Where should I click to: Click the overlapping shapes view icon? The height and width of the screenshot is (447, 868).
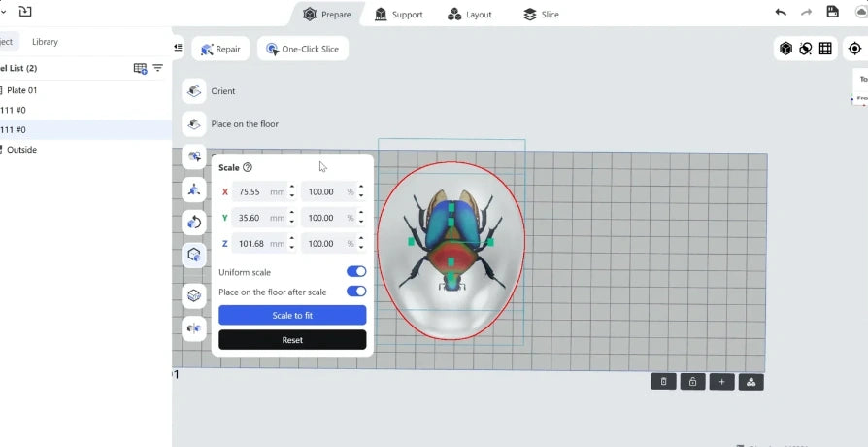point(806,49)
